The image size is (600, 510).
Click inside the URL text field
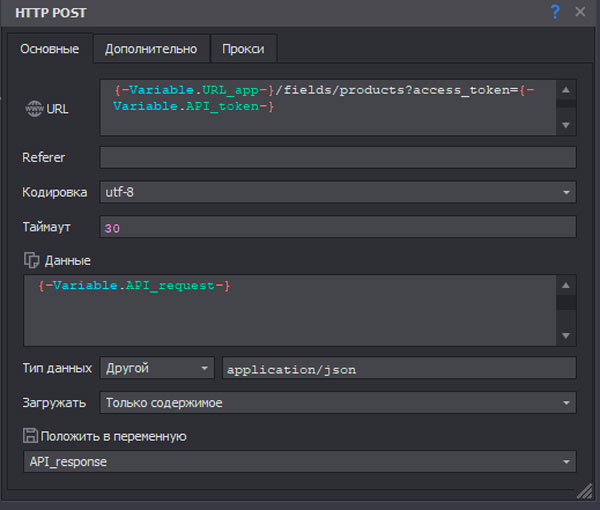[328, 107]
